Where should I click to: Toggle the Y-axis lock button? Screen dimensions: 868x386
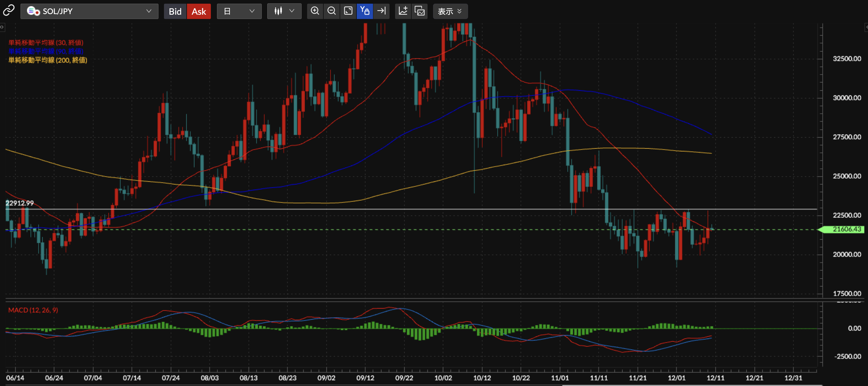(365, 11)
